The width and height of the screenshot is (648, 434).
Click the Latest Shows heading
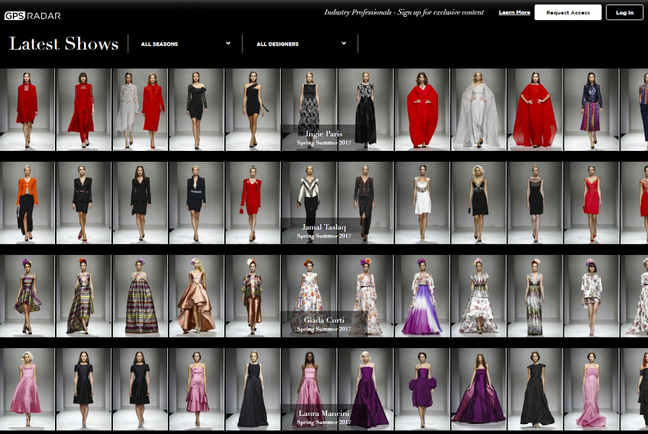64,44
